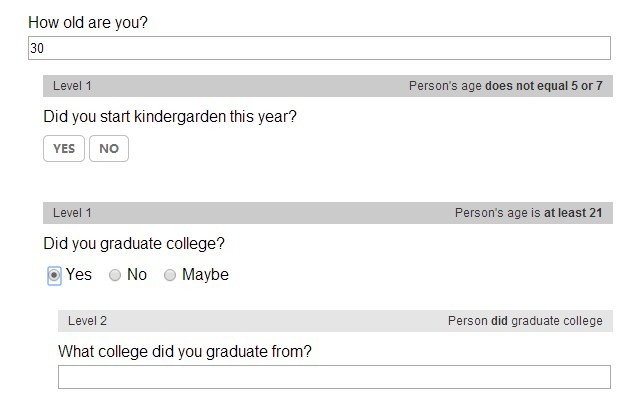Click 'Person's age is at least 21' condition
The height and width of the screenshot is (418, 634).
click(528, 213)
